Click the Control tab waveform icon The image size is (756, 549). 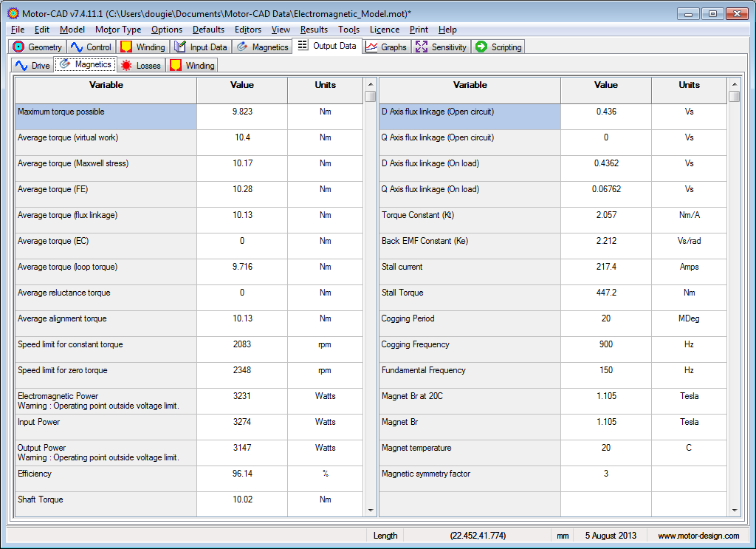[77, 47]
